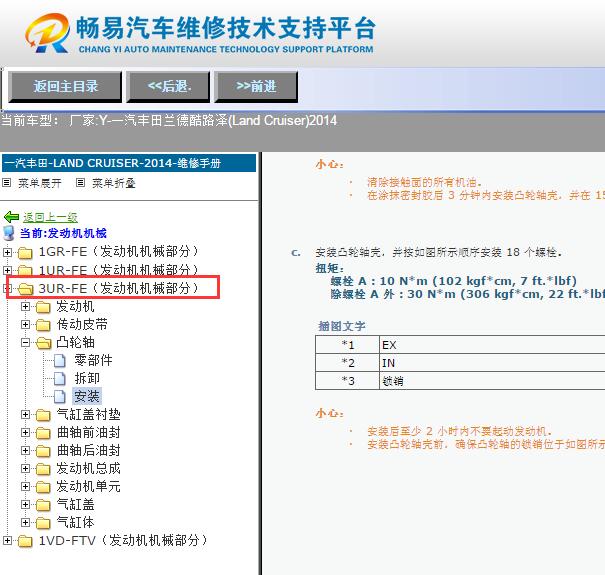Click the 发动机 folder icon

coord(43,307)
